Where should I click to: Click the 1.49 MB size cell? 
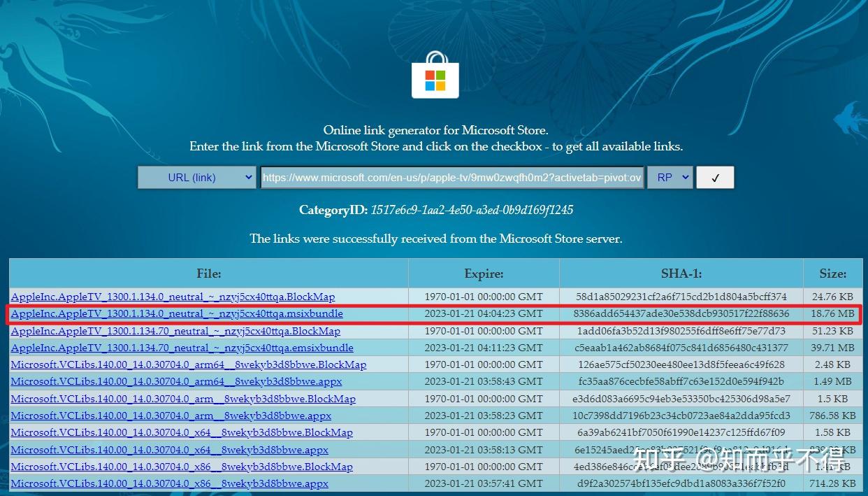tap(833, 381)
